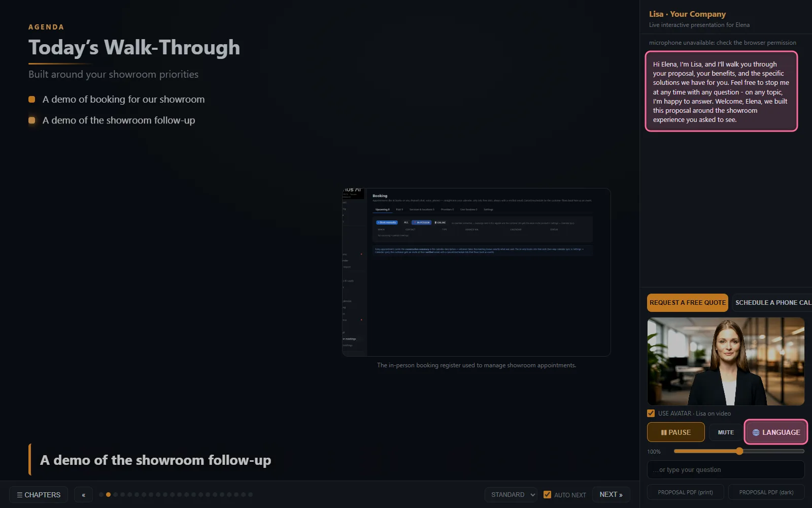
Task: Click Schedule a Phone Call button
Action: [x=772, y=303]
